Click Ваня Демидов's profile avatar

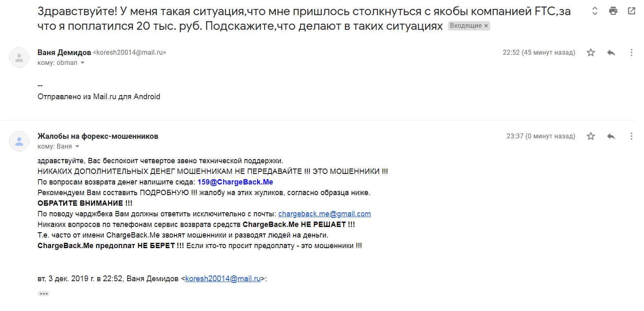[19, 58]
